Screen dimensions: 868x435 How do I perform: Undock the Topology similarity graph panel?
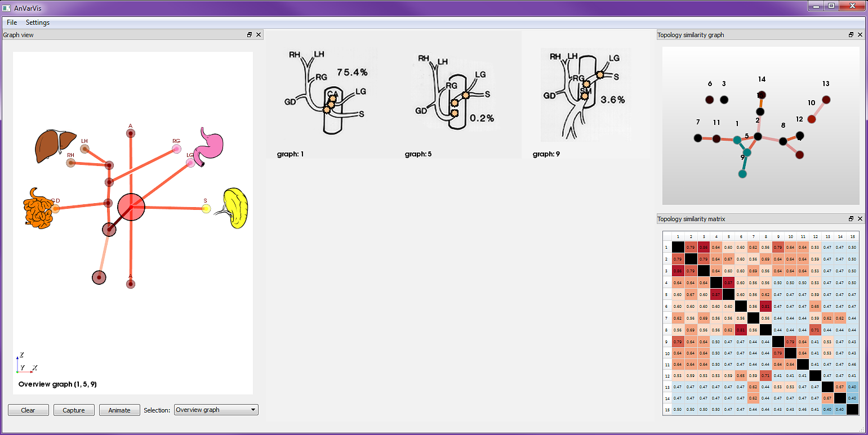click(x=851, y=35)
